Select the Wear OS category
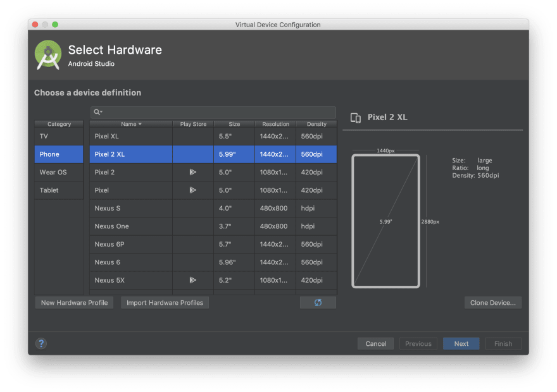 click(59, 172)
